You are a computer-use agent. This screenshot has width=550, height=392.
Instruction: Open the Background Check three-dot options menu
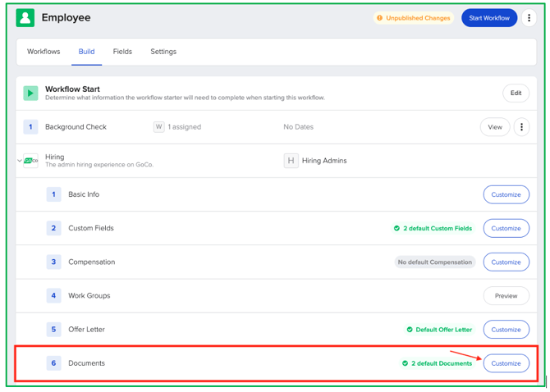coord(521,127)
